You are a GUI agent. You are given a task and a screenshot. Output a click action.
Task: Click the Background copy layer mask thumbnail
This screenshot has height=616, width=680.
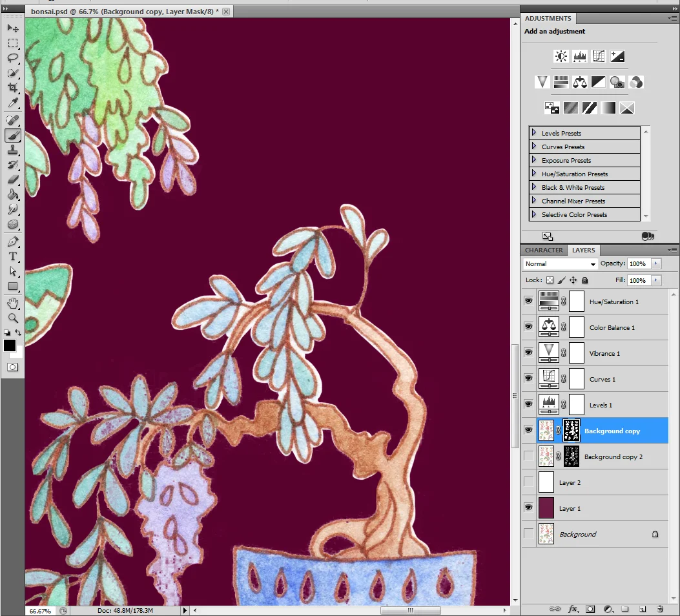(571, 431)
